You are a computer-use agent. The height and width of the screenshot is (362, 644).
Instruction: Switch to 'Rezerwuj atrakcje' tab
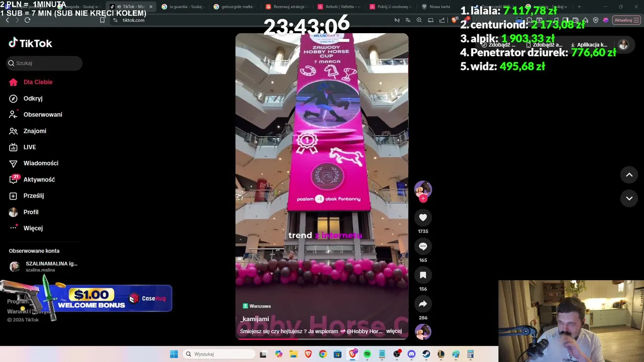pyautogui.click(x=286, y=7)
